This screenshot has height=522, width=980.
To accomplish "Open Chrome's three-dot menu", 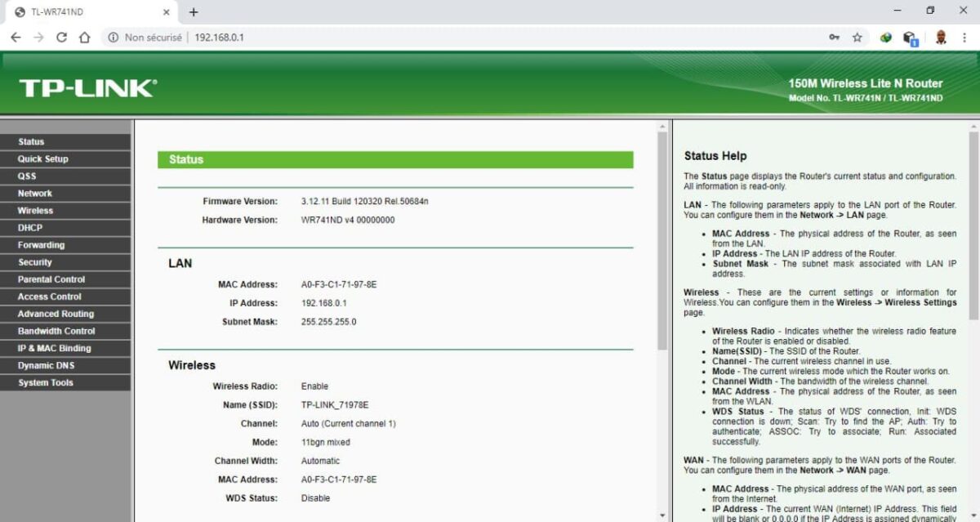I will coord(965,38).
